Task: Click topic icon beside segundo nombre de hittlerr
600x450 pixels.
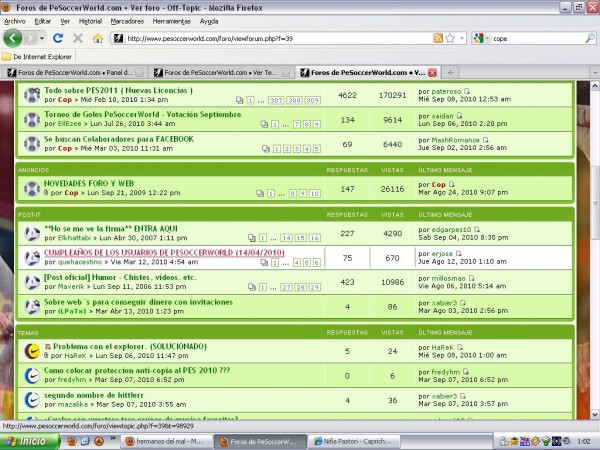Action: click(32, 400)
